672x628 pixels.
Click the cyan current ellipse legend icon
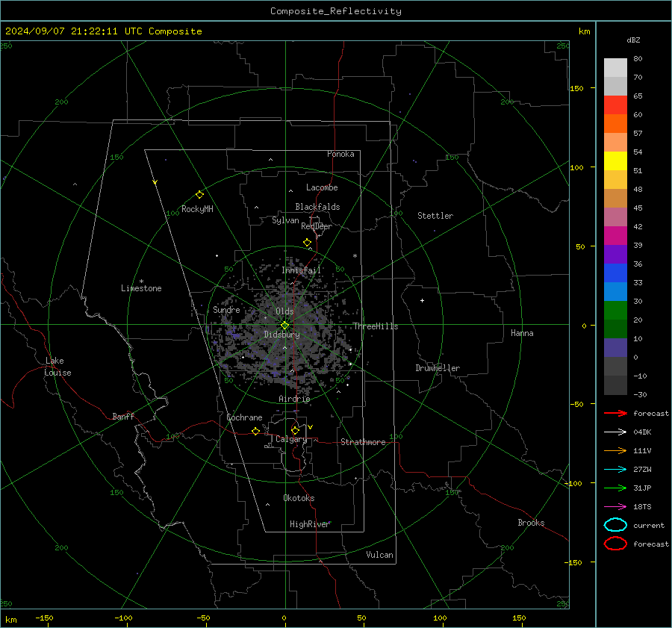pyautogui.click(x=615, y=525)
